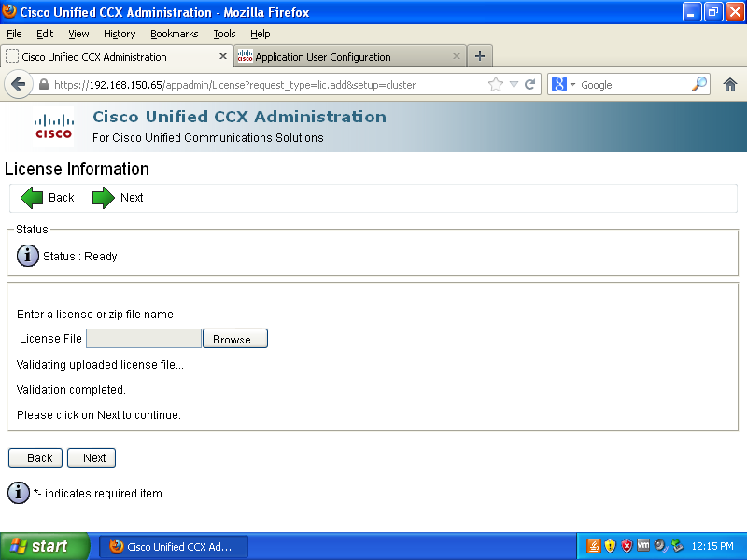Click the Back text in the top toolbar

[x=62, y=198]
